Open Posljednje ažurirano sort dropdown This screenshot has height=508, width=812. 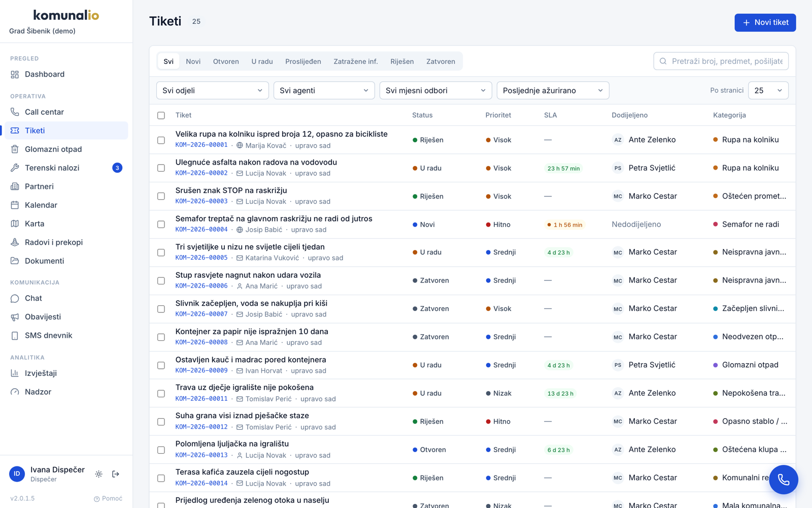[553, 90]
